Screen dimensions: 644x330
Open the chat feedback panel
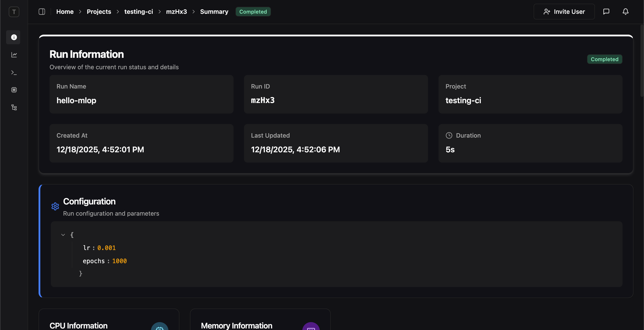[607, 11]
